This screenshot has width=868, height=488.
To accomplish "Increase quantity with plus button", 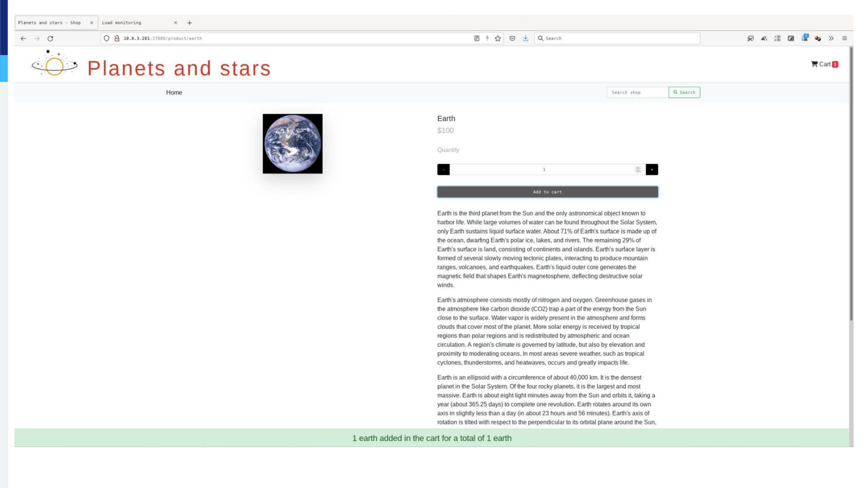I will (652, 170).
